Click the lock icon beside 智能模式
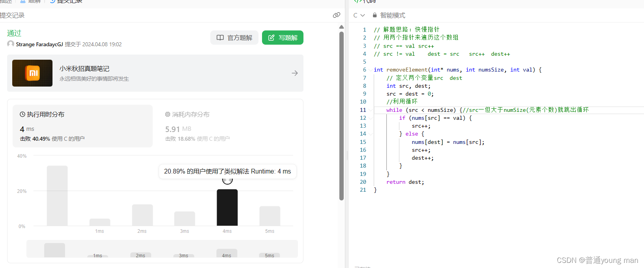This screenshot has width=644, height=268. (374, 15)
